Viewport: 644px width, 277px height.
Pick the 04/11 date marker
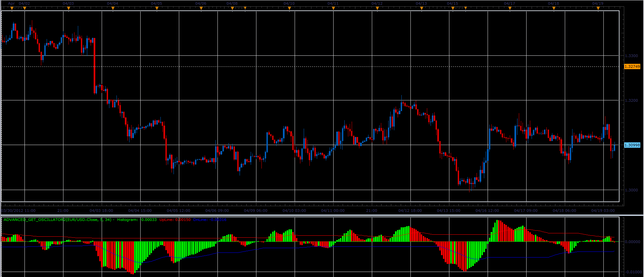pos(333,8)
